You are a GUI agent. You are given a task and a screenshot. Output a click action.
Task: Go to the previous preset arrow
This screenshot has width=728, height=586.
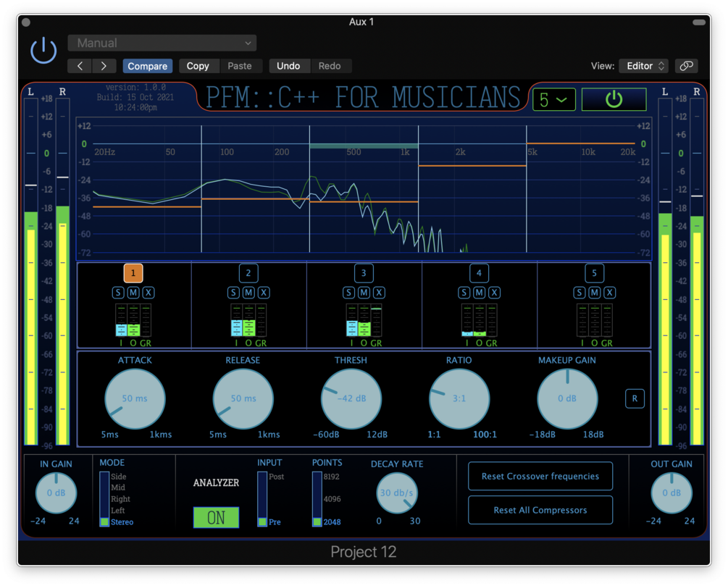coord(80,66)
